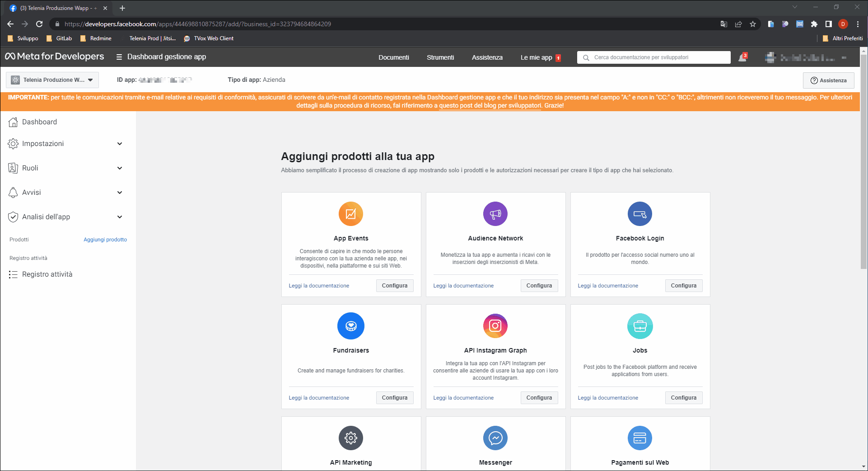
Task: Click the Jobs briefcase icon
Action: tap(640, 326)
